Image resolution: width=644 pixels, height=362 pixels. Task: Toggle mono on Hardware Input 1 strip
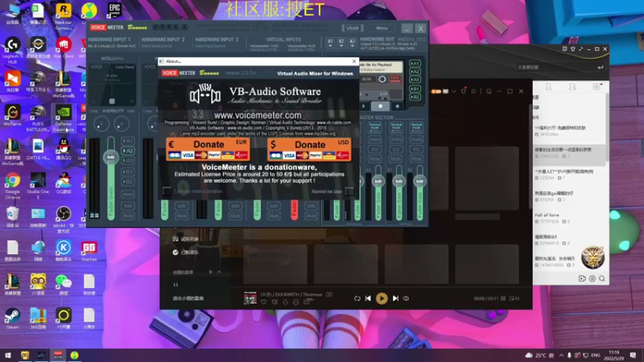tap(128, 194)
